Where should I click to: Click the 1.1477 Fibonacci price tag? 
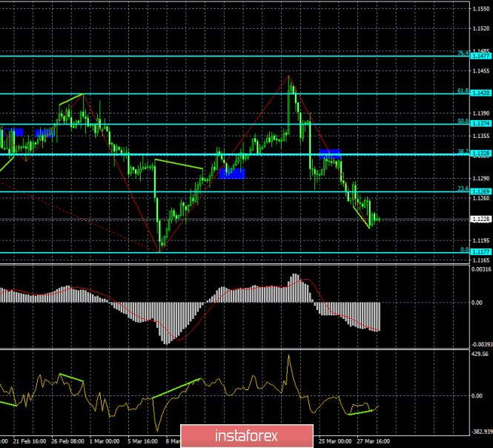[x=480, y=56]
